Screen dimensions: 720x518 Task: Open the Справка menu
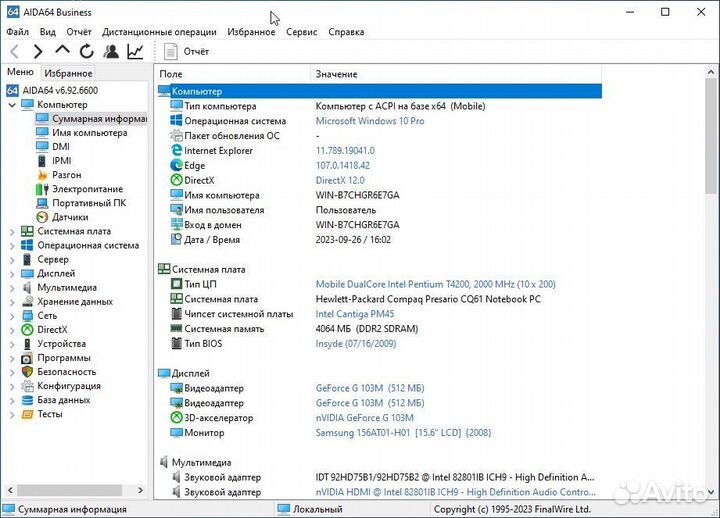(346, 32)
